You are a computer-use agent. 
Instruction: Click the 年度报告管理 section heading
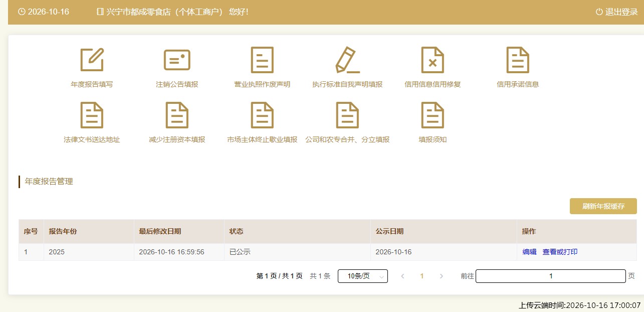49,182
